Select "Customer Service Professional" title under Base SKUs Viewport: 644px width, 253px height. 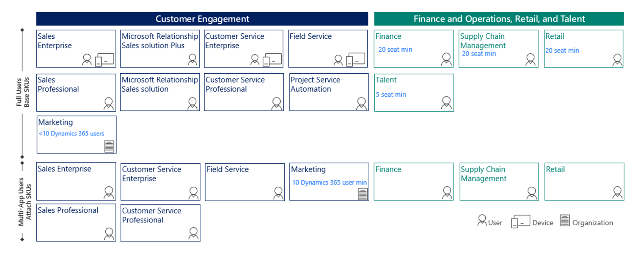click(x=235, y=84)
